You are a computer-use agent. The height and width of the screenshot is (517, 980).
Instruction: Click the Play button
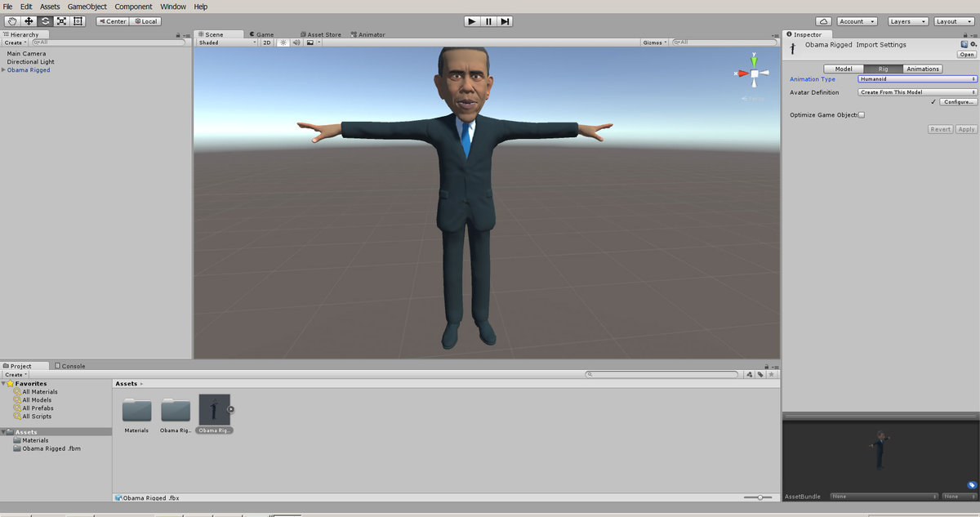472,21
